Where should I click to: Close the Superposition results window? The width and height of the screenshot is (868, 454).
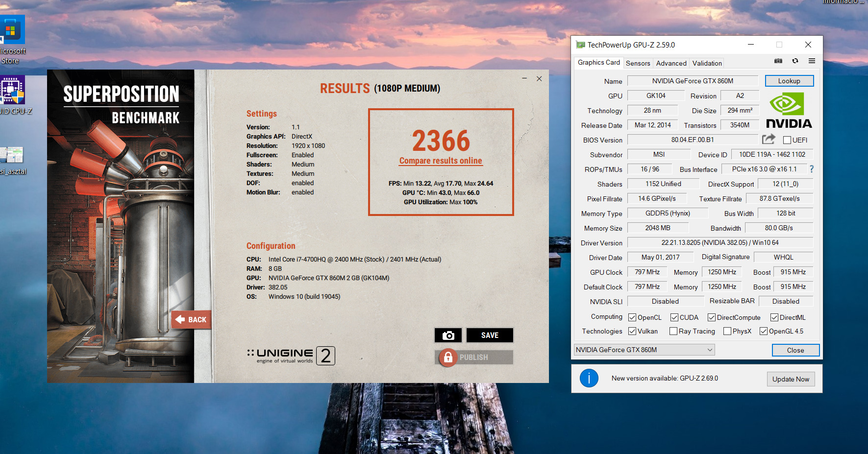539,78
